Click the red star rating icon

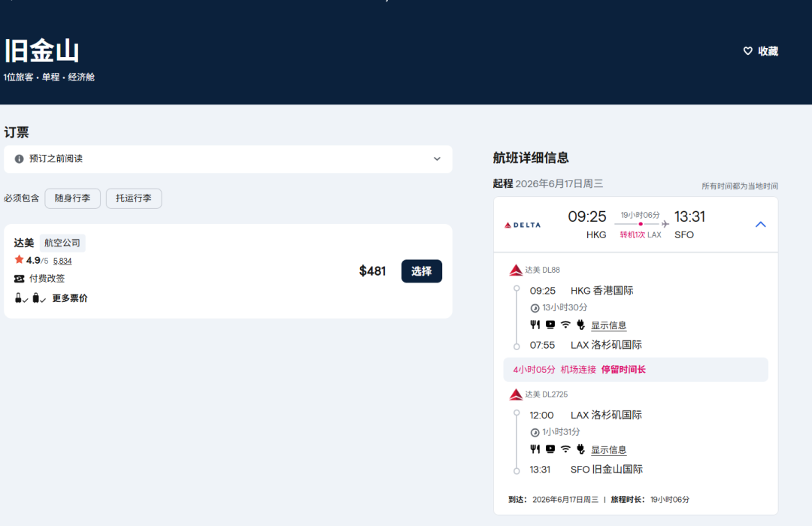pyautogui.click(x=19, y=260)
